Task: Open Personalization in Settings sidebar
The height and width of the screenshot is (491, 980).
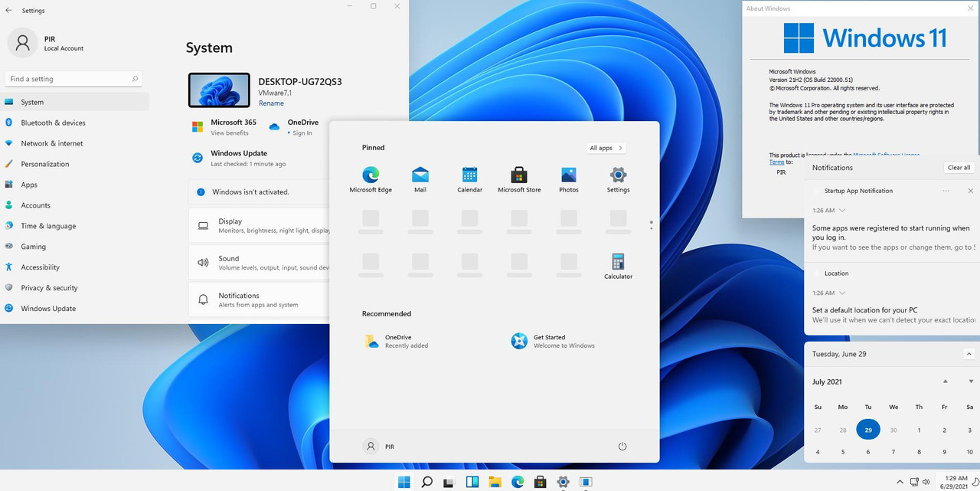Action: (75, 164)
